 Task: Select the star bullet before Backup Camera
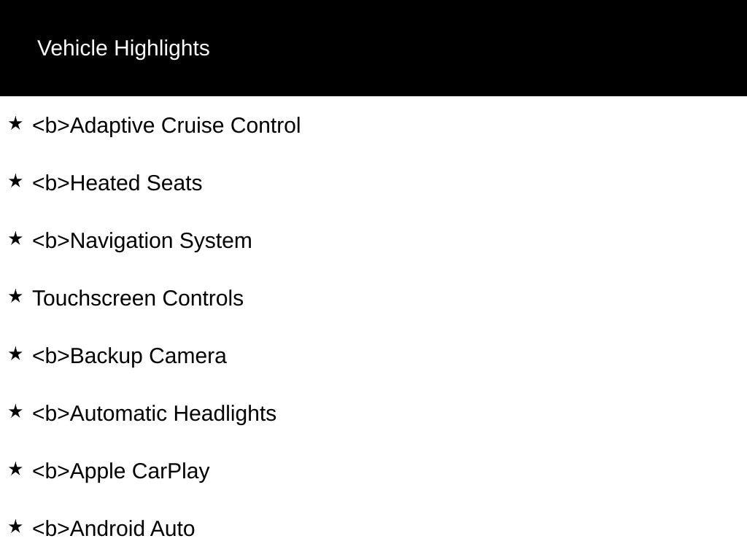click(x=16, y=354)
